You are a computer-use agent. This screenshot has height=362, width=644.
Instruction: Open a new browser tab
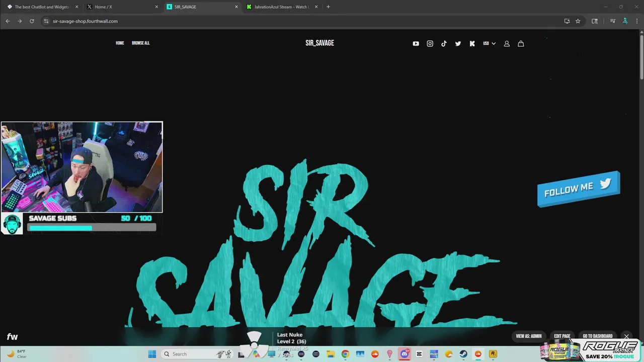pyautogui.click(x=329, y=7)
